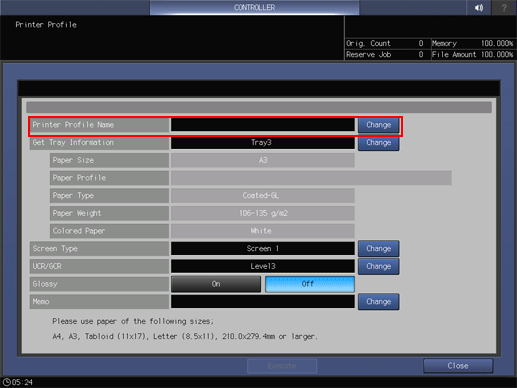Click the Execute button

(x=282, y=366)
